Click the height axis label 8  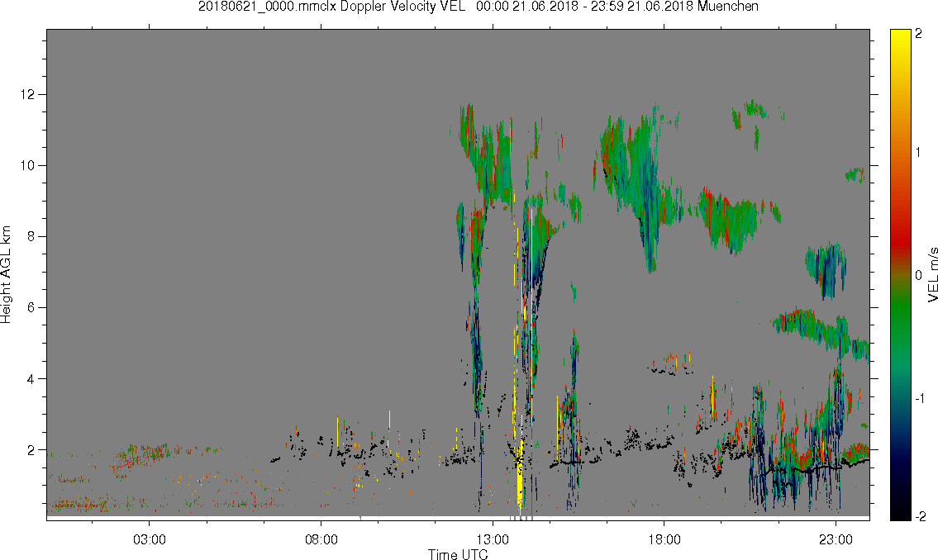click(31, 237)
